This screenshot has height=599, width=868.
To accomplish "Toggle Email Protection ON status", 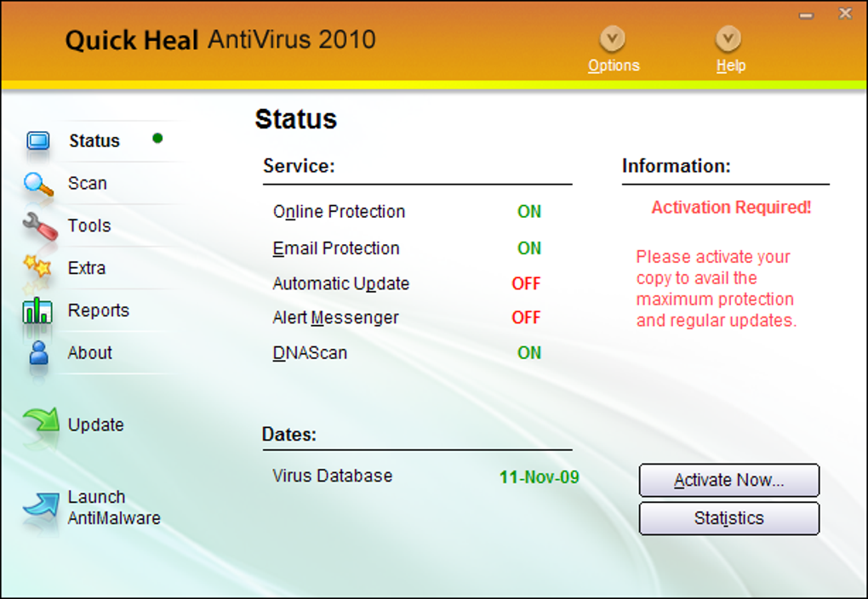I will (x=529, y=248).
